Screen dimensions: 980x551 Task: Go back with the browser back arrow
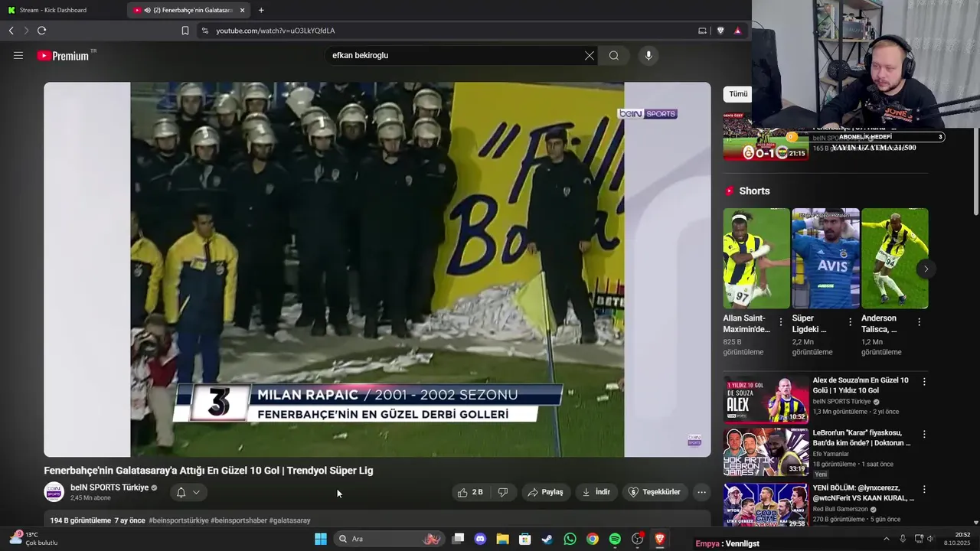point(11,31)
